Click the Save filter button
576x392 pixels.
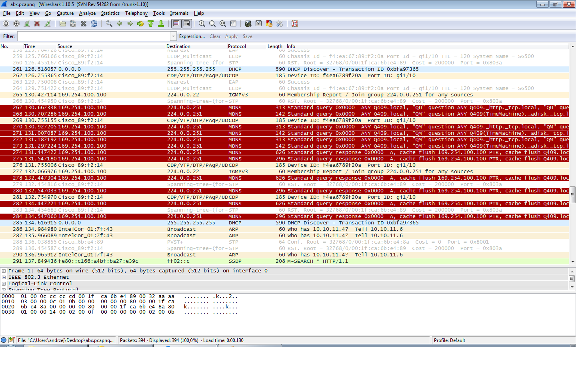point(248,36)
